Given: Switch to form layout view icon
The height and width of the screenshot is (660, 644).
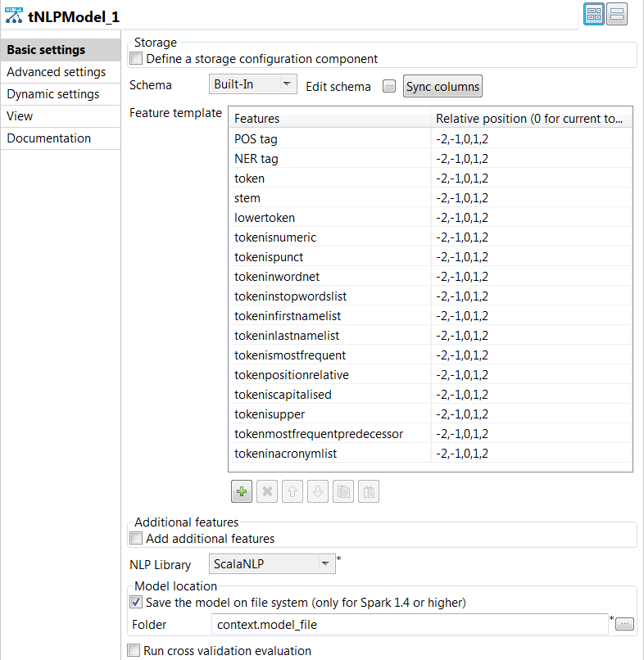Looking at the screenshot, I should tap(617, 14).
